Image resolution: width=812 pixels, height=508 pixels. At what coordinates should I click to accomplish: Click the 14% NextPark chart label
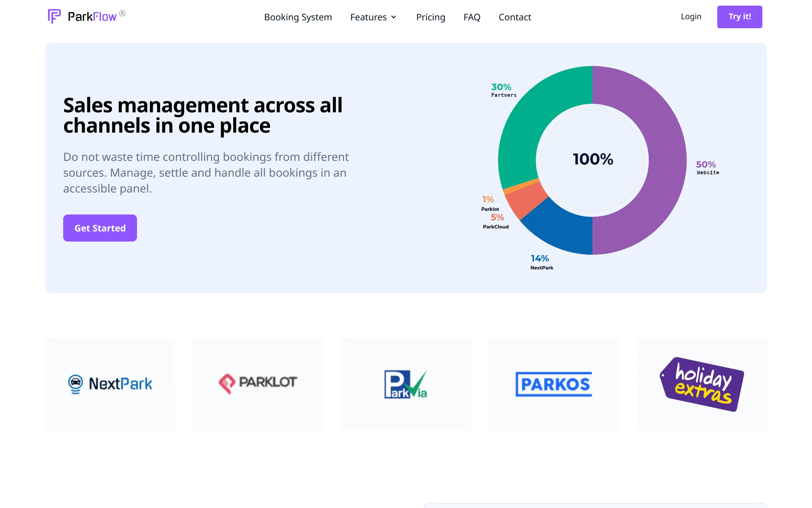click(x=542, y=262)
